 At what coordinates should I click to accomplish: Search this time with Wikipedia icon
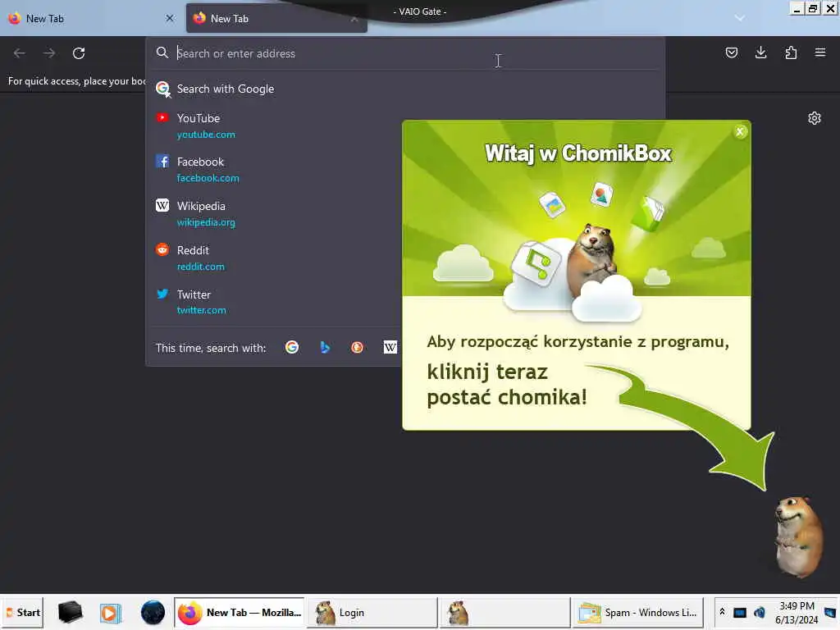coord(390,347)
